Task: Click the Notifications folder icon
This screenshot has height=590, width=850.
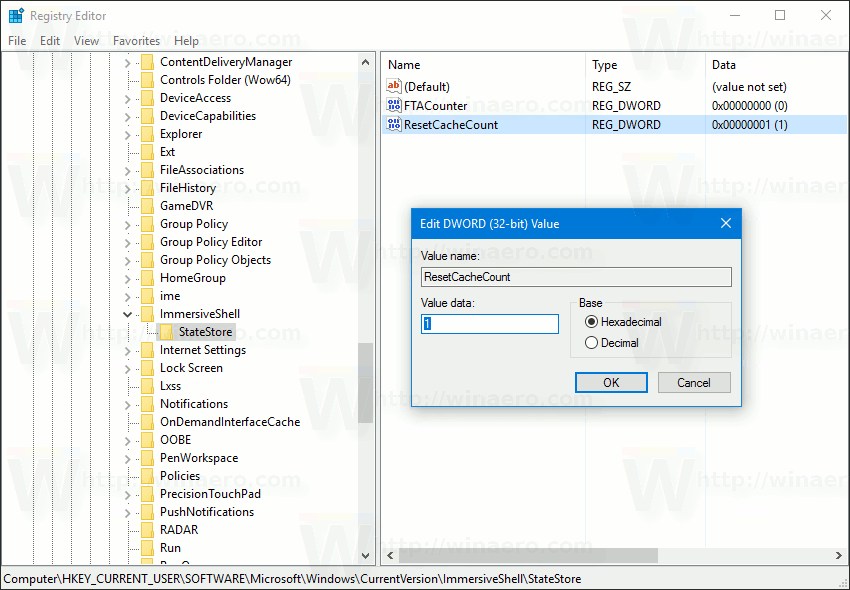Action: tap(147, 404)
